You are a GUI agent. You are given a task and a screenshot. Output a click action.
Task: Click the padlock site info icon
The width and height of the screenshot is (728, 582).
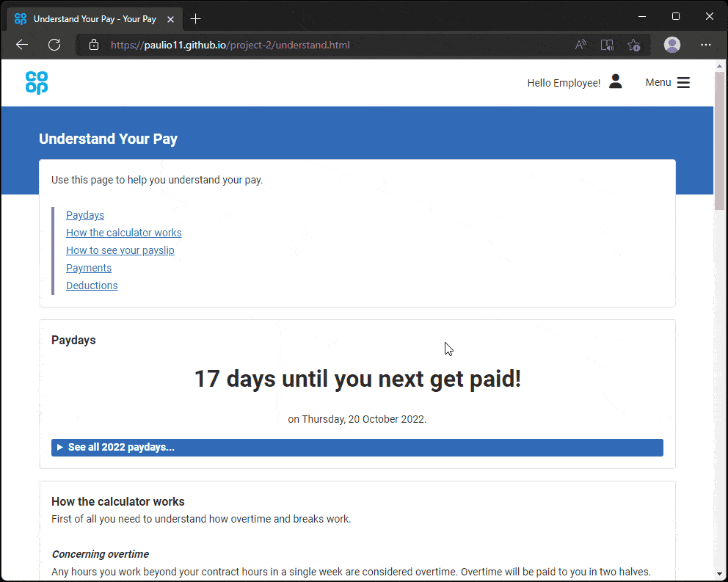click(94, 45)
